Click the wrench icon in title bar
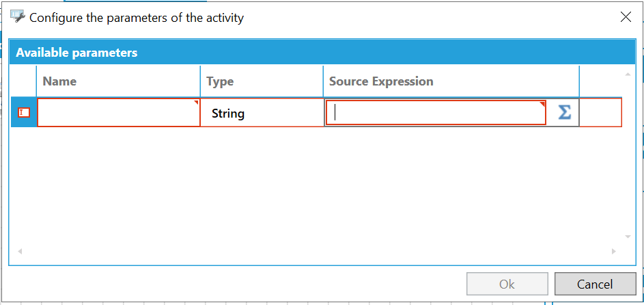Viewport: 644px width, 305px height. click(18, 17)
